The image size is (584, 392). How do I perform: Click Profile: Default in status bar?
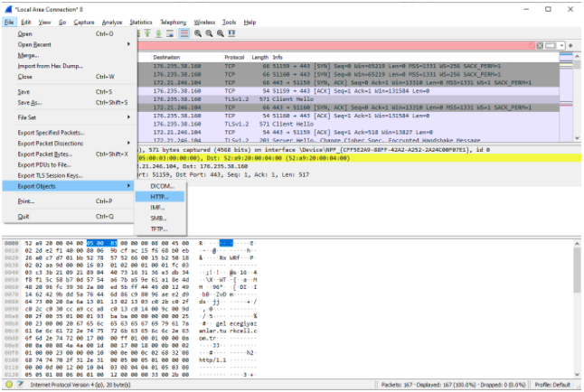552,385
